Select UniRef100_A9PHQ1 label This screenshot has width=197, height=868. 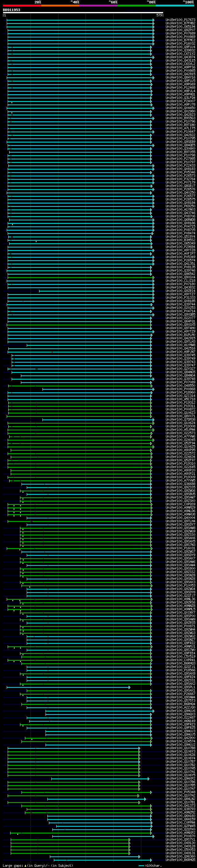pos(180,94)
